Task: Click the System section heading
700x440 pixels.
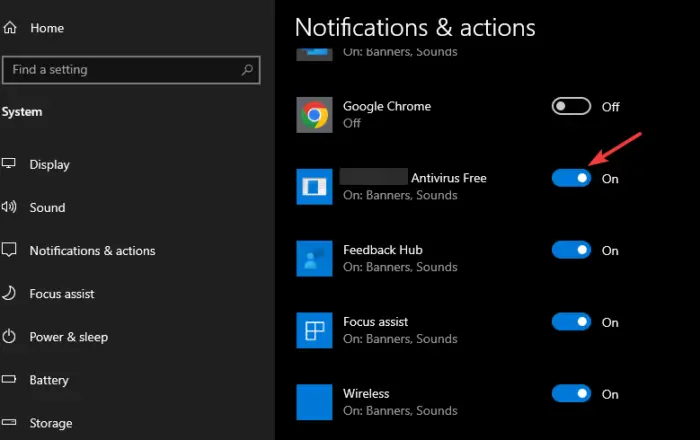Action: point(22,112)
